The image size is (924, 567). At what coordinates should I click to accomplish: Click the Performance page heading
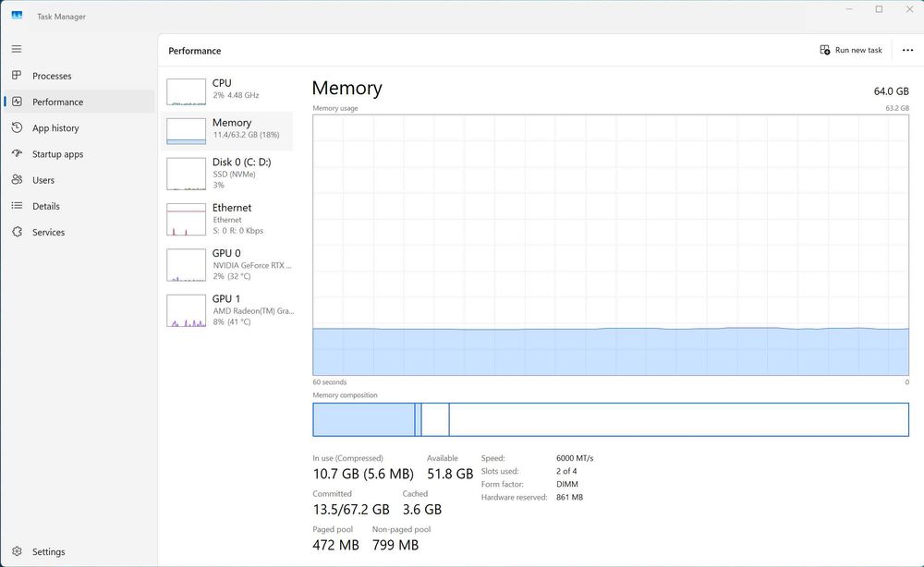coord(194,51)
